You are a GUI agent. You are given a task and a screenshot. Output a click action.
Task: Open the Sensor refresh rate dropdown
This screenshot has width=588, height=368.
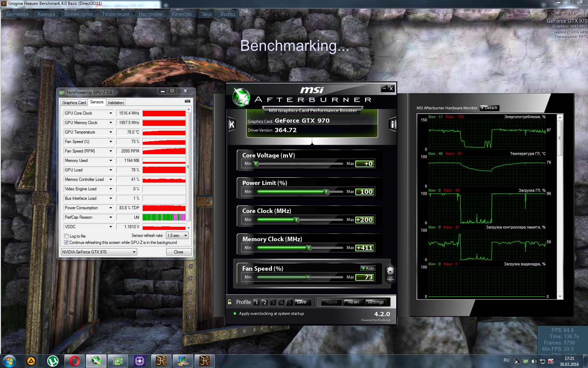pos(177,236)
